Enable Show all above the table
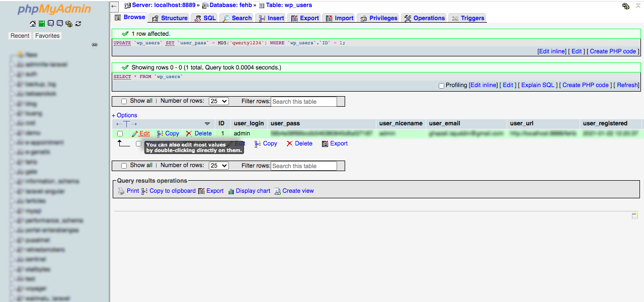The image size is (644, 302). coord(124,101)
